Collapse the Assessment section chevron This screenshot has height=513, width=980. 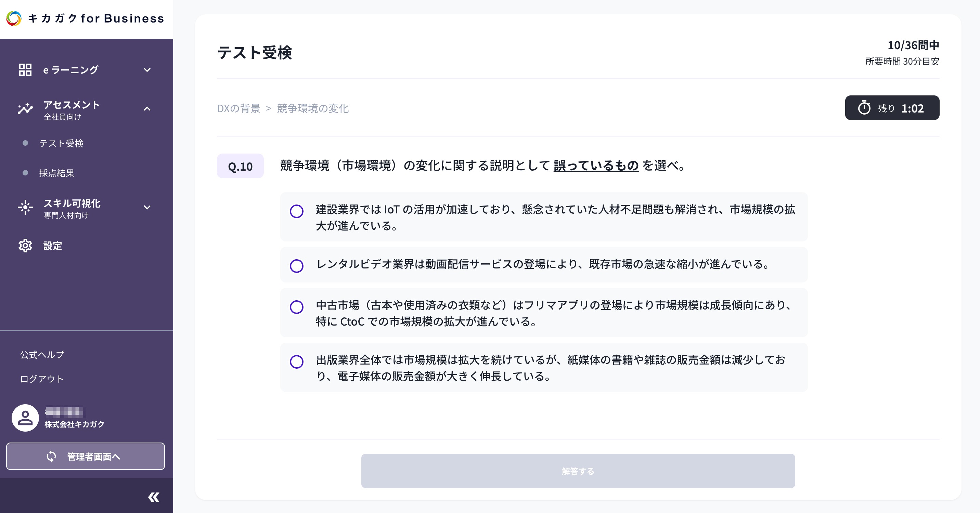(x=147, y=109)
